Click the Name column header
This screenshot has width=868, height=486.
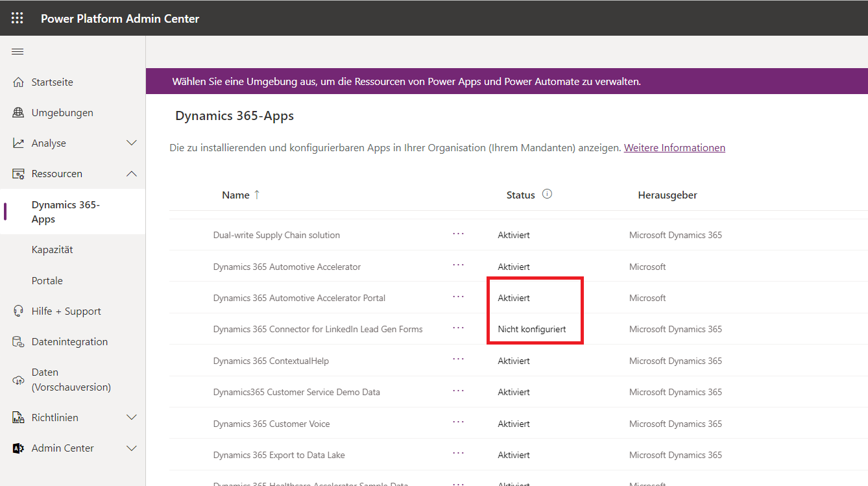coord(235,195)
